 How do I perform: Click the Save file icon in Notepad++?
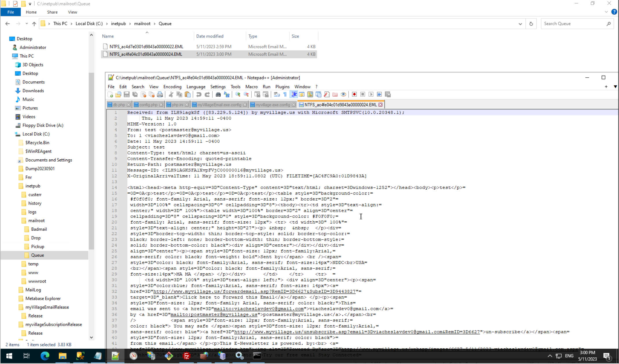pyautogui.click(x=127, y=94)
